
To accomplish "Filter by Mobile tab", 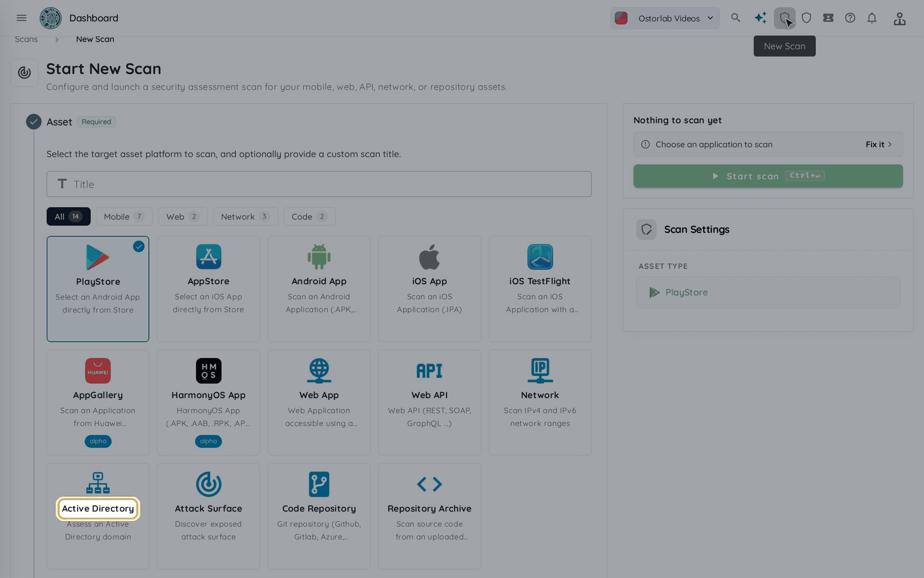I will (124, 217).
